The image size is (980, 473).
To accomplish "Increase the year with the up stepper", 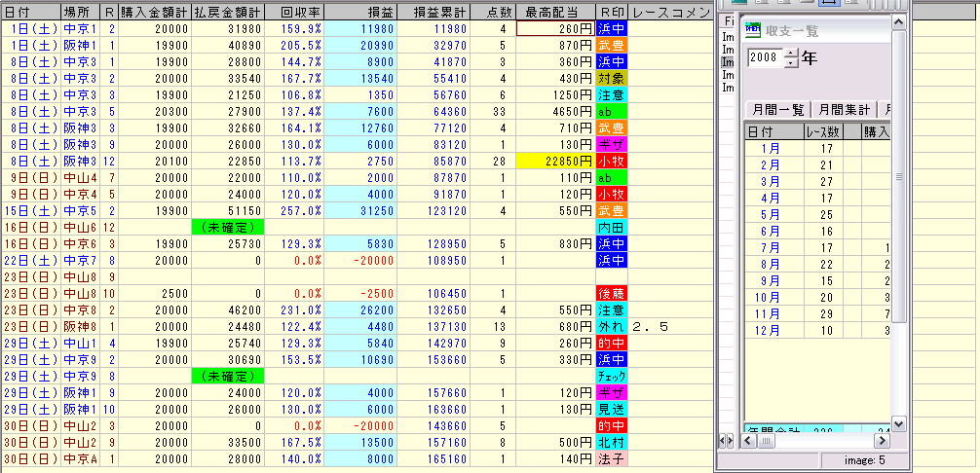I will click(x=790, y=53).
